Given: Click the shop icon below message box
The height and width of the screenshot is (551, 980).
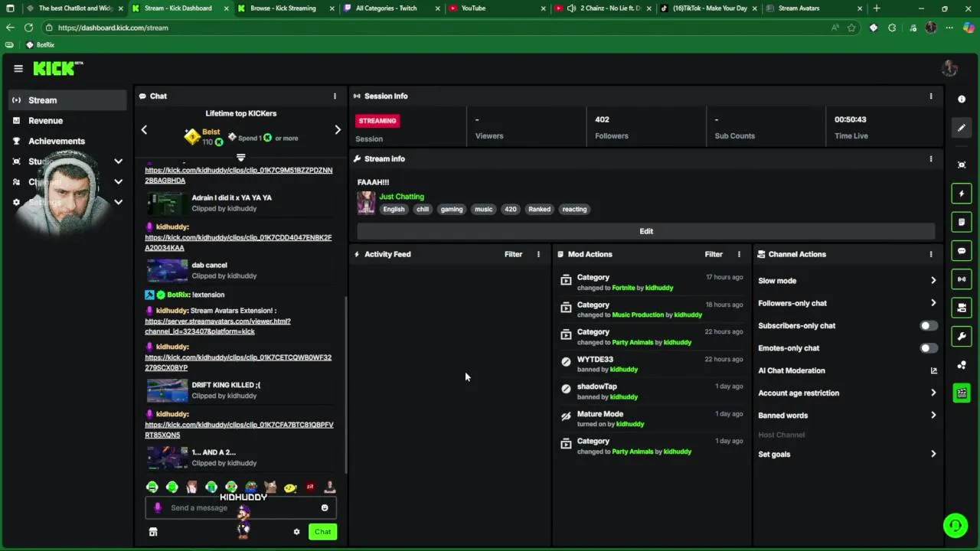Looking at the screenshot, I should [153, 532].
